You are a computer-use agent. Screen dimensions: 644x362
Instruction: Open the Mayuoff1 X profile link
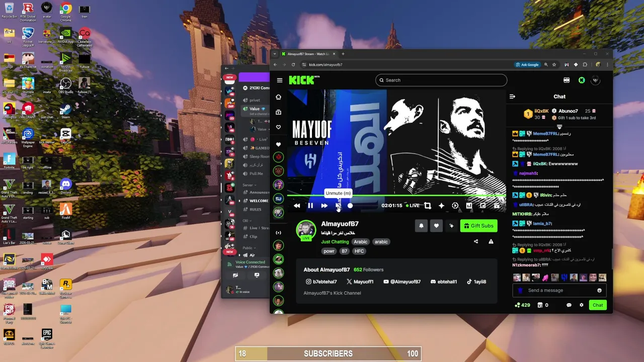click(x=360, y=282)
